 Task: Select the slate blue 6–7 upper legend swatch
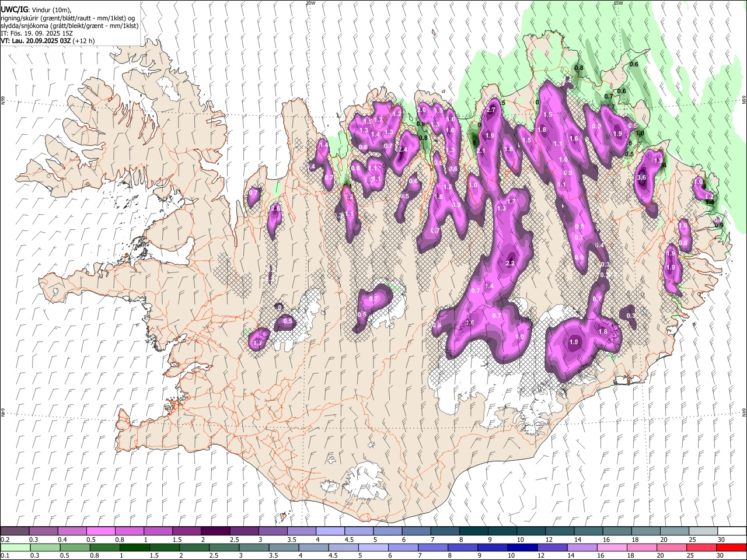pos(416,531)
